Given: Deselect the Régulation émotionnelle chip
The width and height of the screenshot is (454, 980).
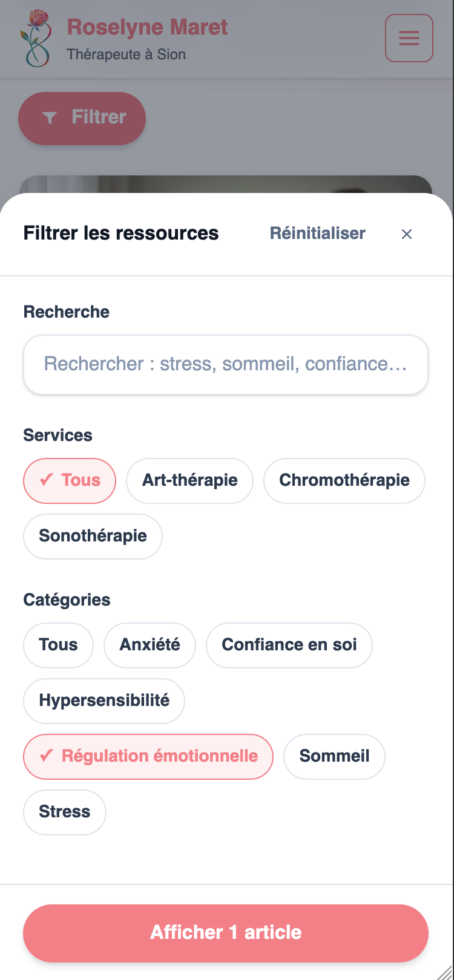Looking at the screenshot, I should 148,757.
